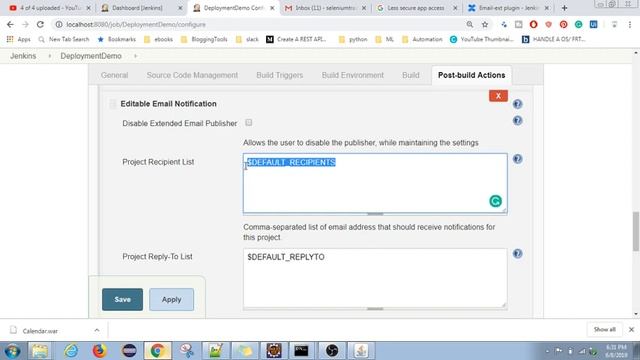This screenshot has height=360, width=640.
Task: Close the downloads bar
Action: tap(631, 329)
